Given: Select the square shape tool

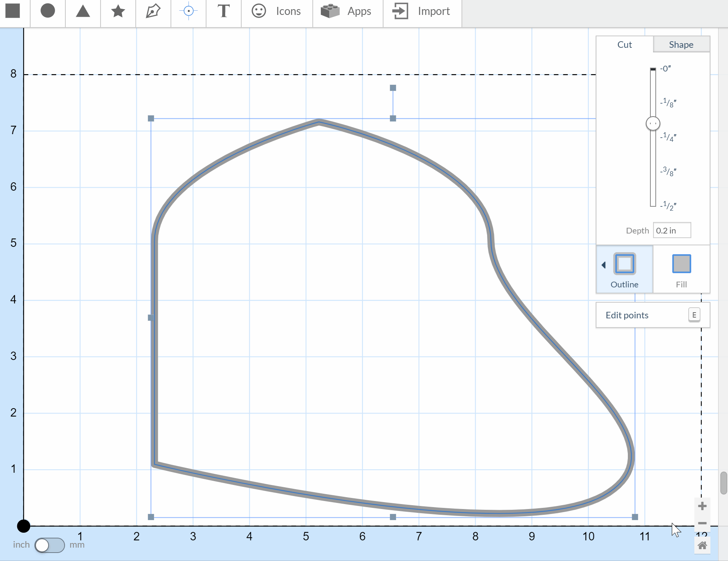Looking at the screenshot, I should [13, 11].
